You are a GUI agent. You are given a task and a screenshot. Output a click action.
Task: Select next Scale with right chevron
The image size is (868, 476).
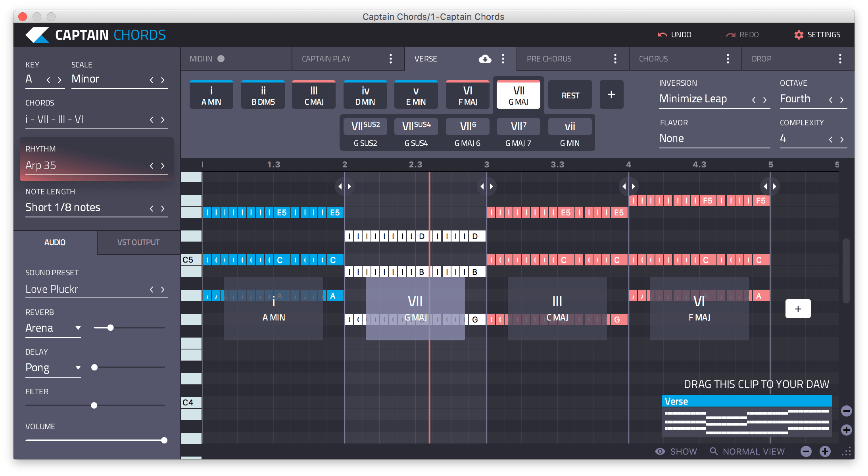pos(163,80)
